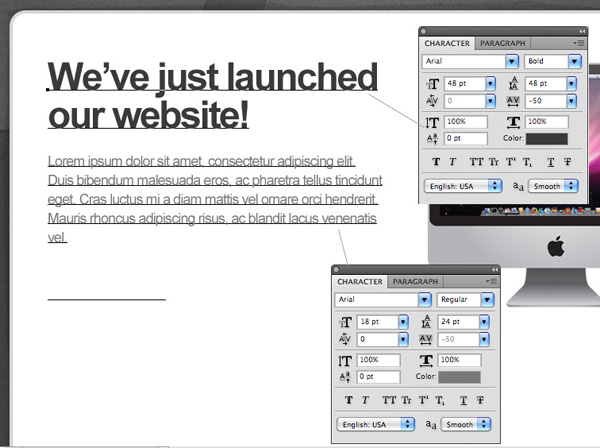This screenshot has width=600, height=448.
Task: Open Bold font style dropdown
Action: tap(574, 61)
